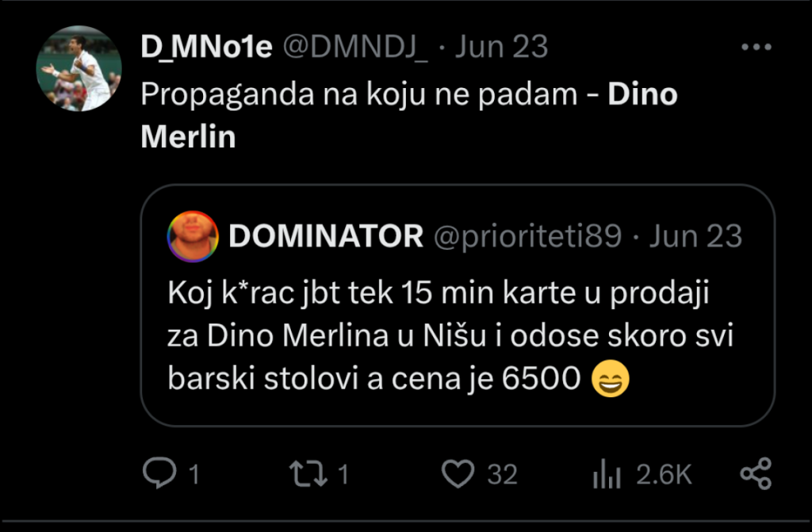The image size is (812, 532).
Task: Click the share icon
Action: coord(755,474)
